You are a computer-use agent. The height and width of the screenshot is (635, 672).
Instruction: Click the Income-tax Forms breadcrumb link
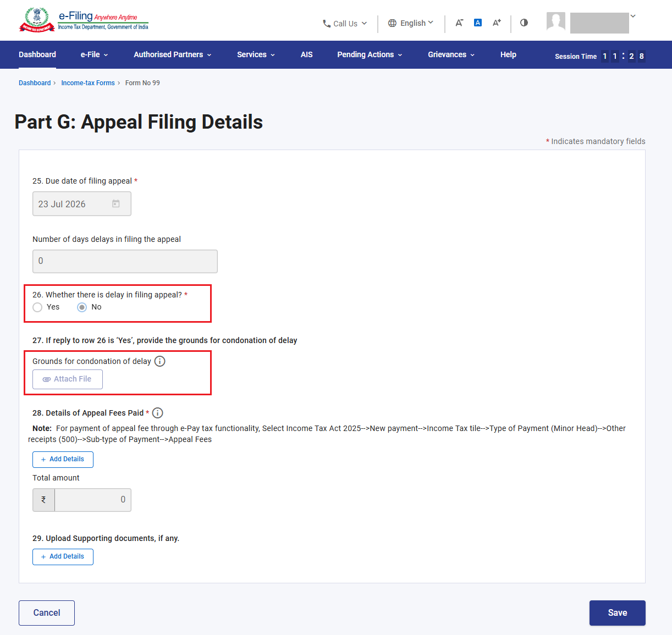[x=88, y=83]
